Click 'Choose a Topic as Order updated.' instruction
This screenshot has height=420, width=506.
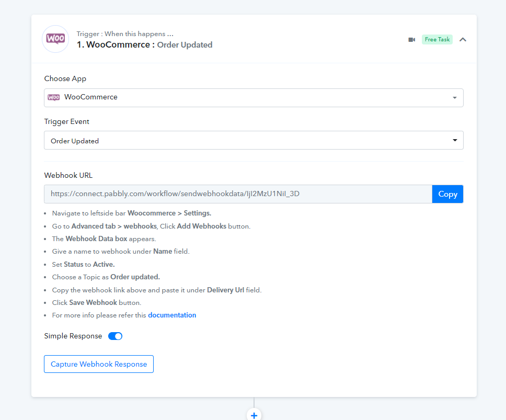click(x=106, y=277)
